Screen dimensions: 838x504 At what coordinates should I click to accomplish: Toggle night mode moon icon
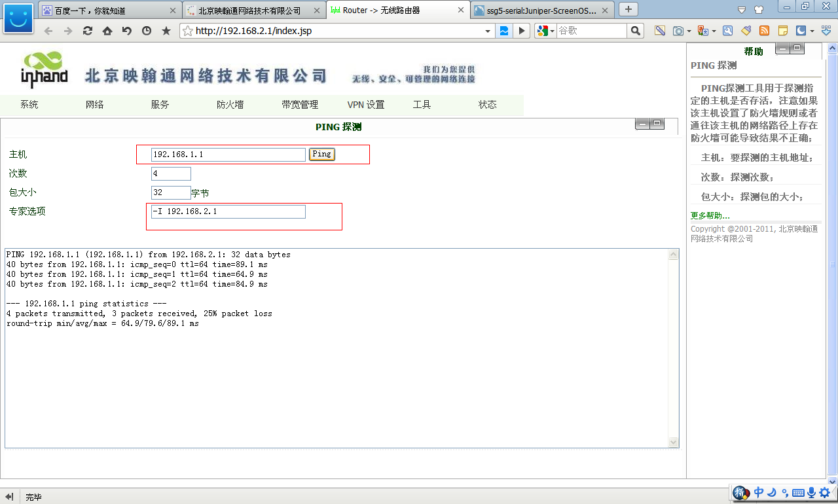click(x=801, y=31)
